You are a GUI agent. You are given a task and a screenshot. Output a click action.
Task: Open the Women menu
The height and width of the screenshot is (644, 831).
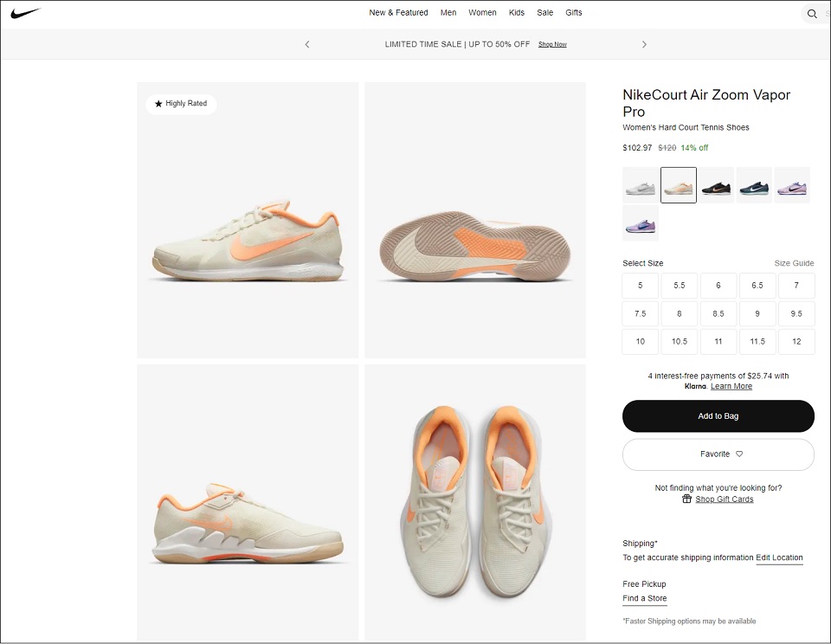[x=482, y=13]
